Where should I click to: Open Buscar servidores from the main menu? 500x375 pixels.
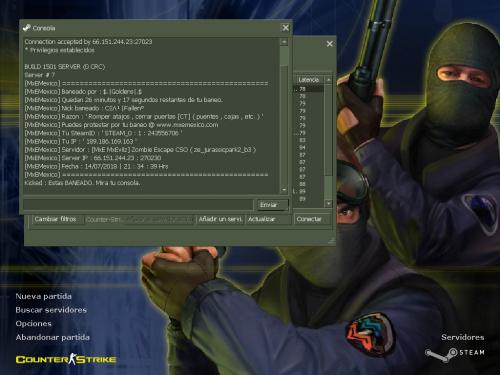(x=51, y=310)
